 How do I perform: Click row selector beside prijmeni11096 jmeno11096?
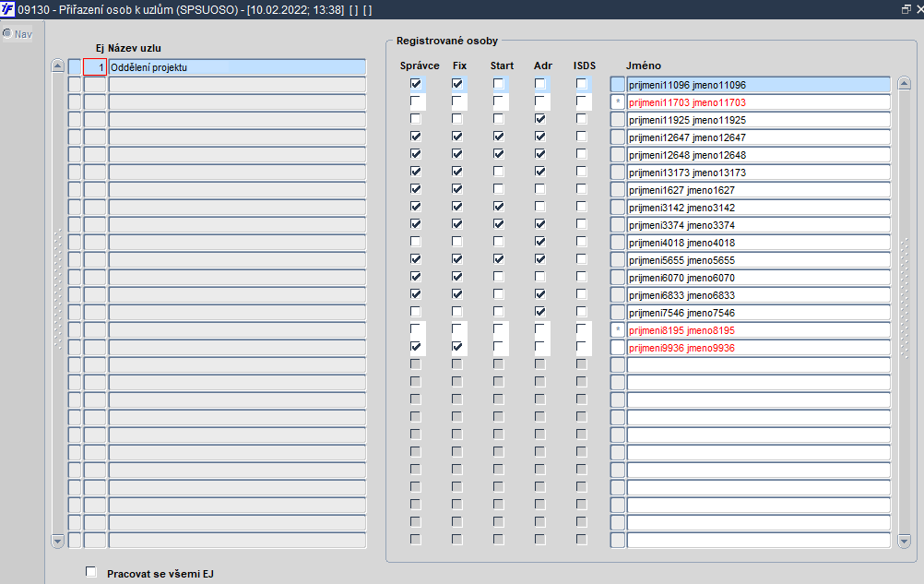coord(618,84)
